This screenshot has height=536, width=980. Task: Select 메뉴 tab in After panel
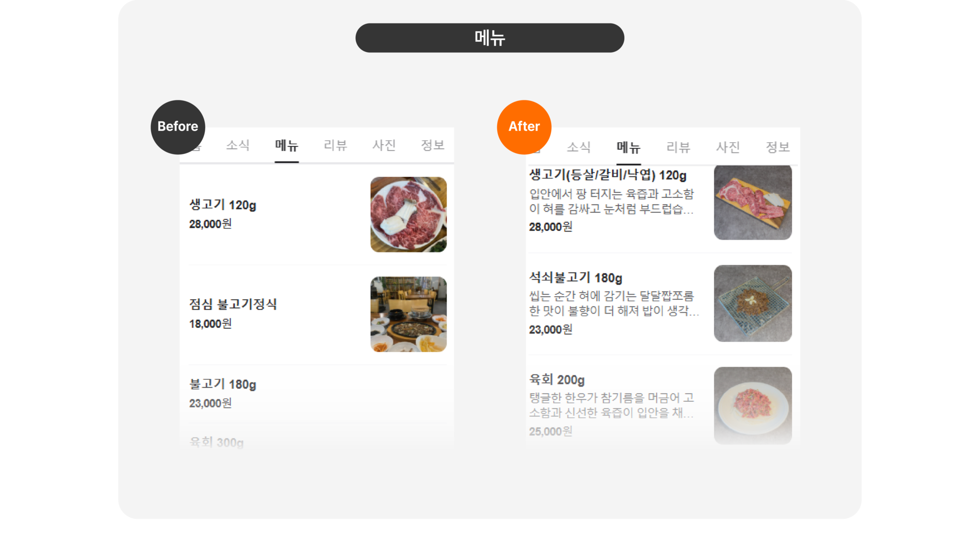pyautogui.click(x=628, y=147)
